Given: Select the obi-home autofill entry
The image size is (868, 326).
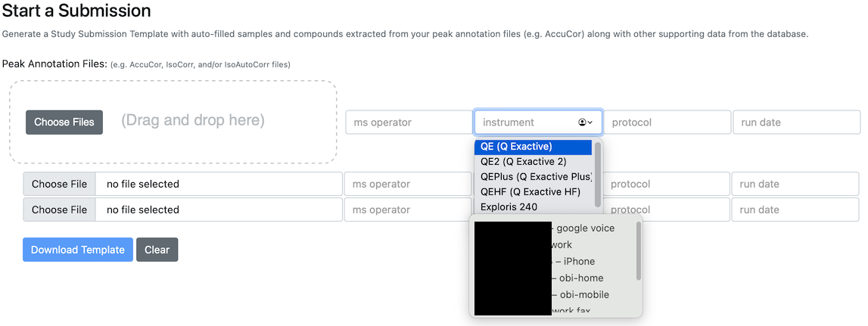Looking at the screenshot, I should coord(555,278).
